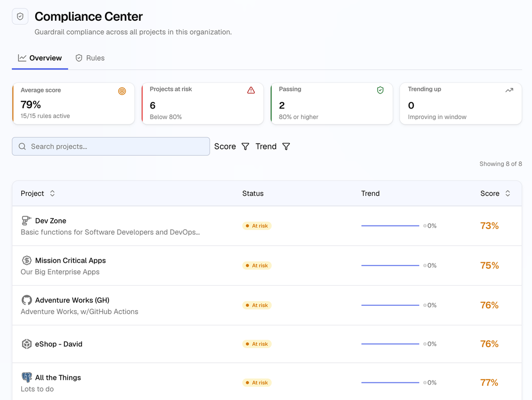Click the 76% score for eShop - David

tap(489, 344)
